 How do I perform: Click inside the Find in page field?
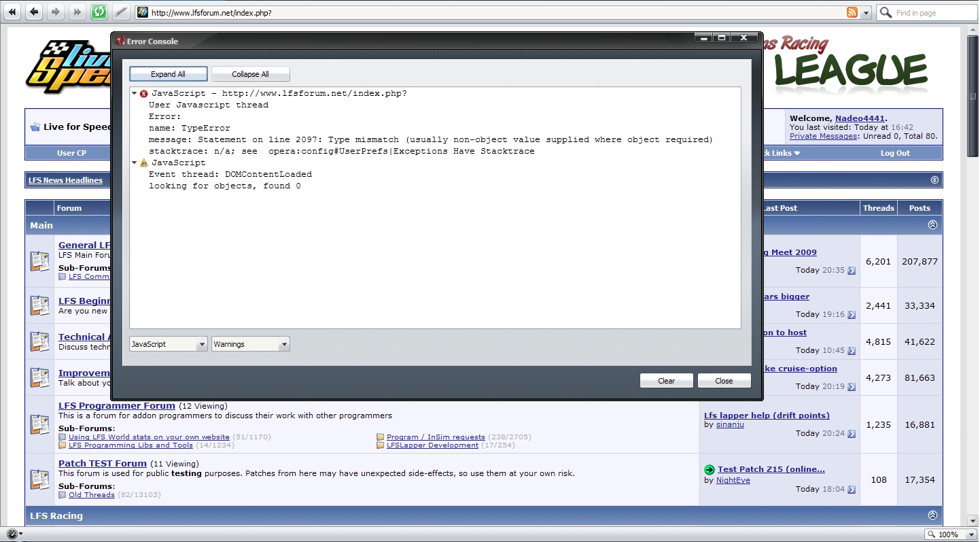(x=935, y=12)
